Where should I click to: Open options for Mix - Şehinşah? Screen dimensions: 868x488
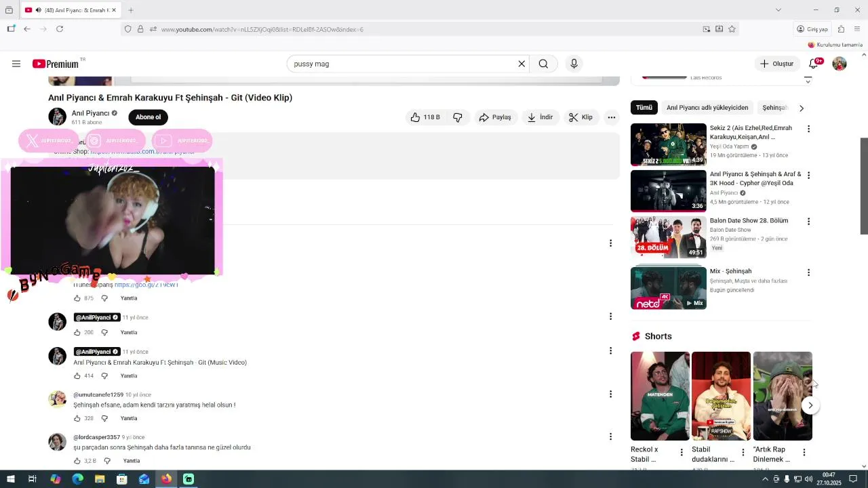click(808, 272)
